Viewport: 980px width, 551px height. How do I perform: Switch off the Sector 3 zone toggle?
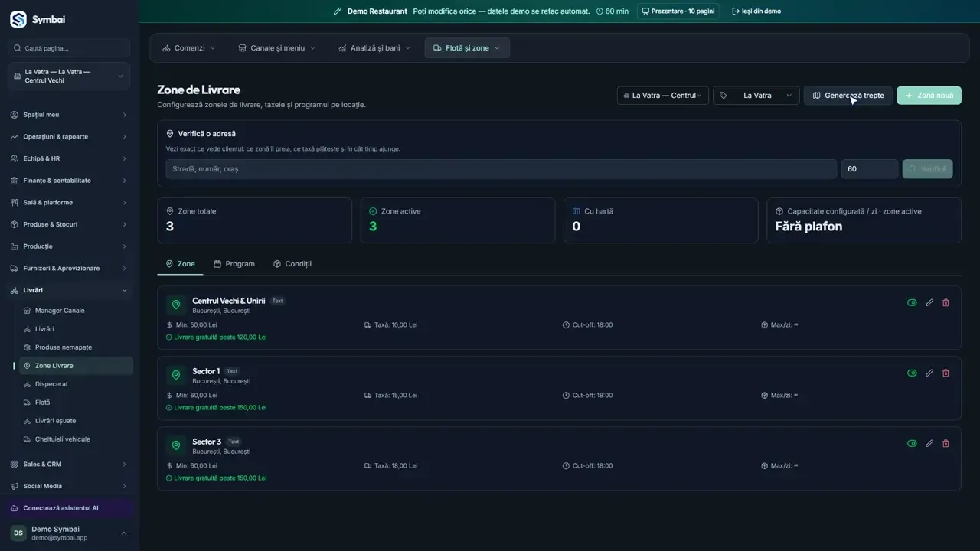912,443
